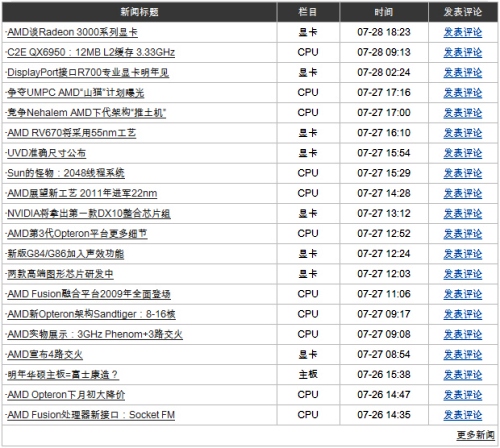Click 显卡 category in Radeon 3000 row

click(308, 32)
